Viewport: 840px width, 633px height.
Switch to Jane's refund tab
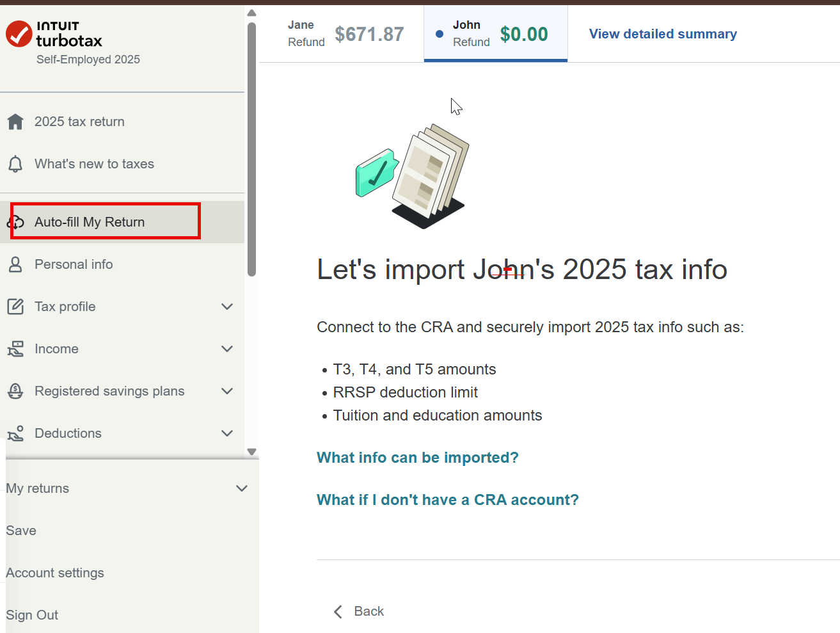(x=345, y=34)
